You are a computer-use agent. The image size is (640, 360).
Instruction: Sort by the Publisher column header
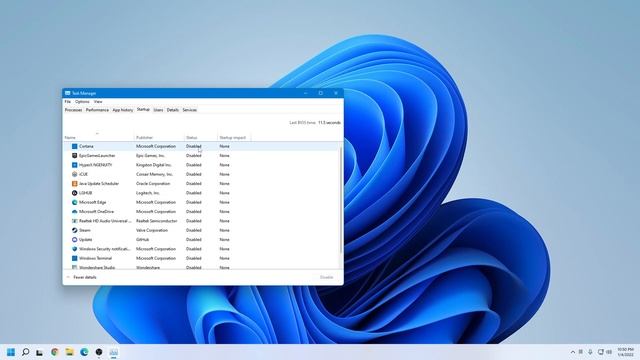pyautogui.click(x=159, y=136)
